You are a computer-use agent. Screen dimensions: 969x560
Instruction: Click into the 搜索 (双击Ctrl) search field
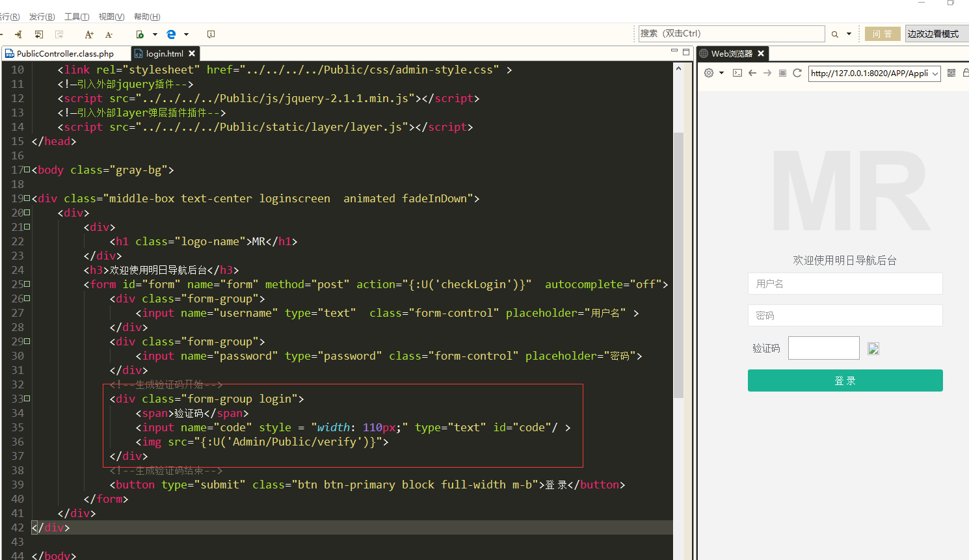tap(732, 34)
